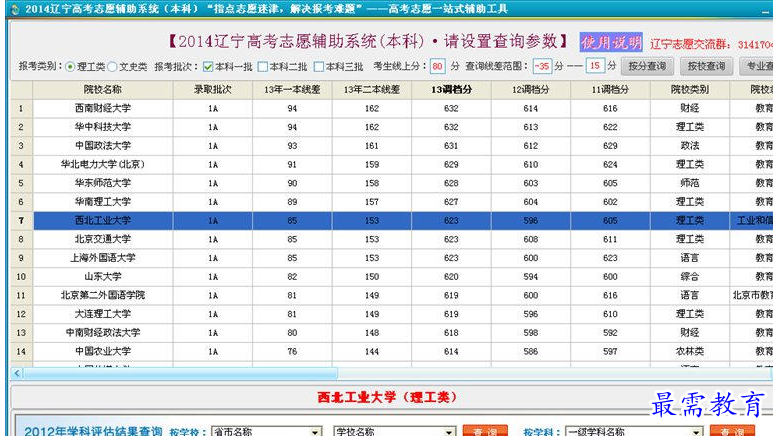Click the 政法 category cell
773x436 pixels.
690,146
